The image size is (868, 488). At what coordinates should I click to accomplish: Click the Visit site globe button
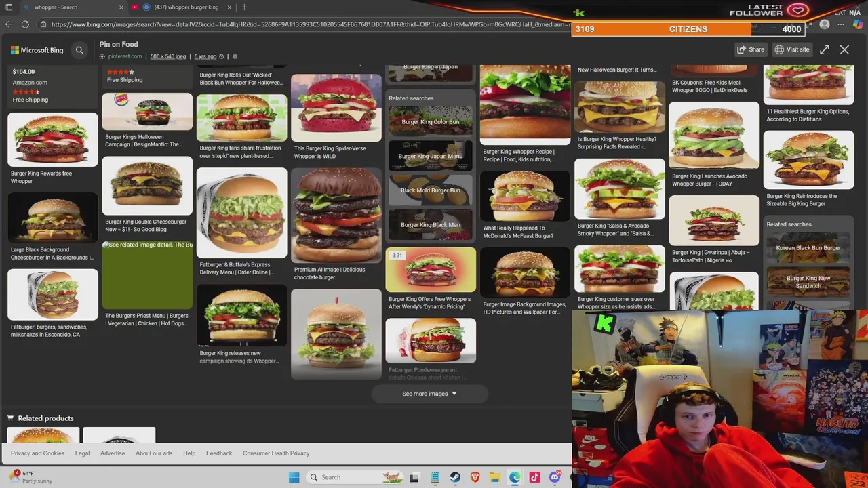(x=792, y=49)
